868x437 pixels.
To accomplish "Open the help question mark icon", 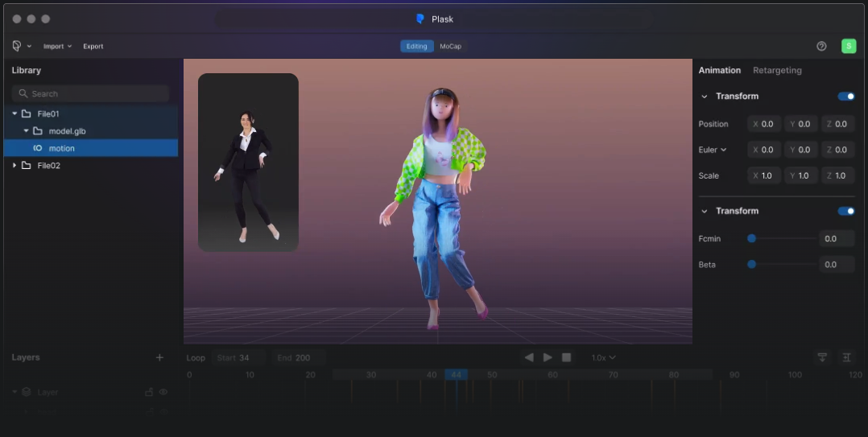I will (x=821, y=46).
